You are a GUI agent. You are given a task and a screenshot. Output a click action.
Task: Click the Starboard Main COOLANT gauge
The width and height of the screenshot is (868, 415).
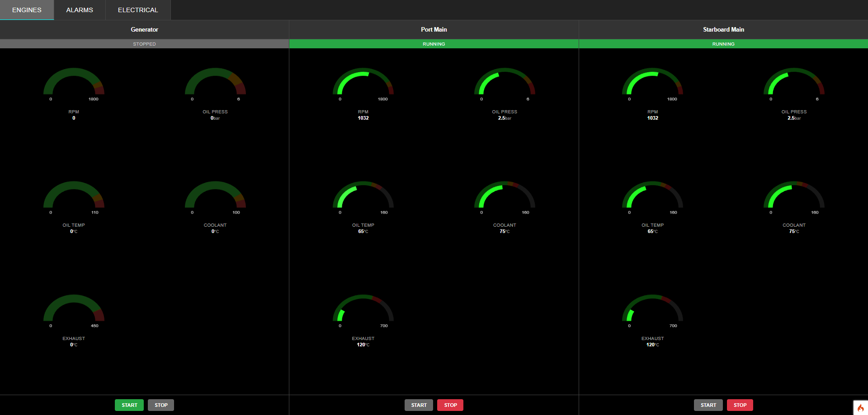coord(793,199)
